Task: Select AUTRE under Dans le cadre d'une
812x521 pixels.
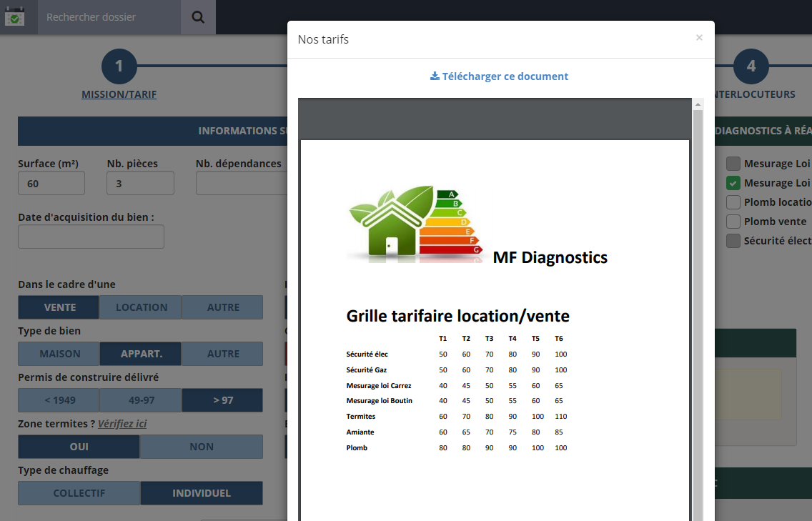Action: [x=223, y=307]
